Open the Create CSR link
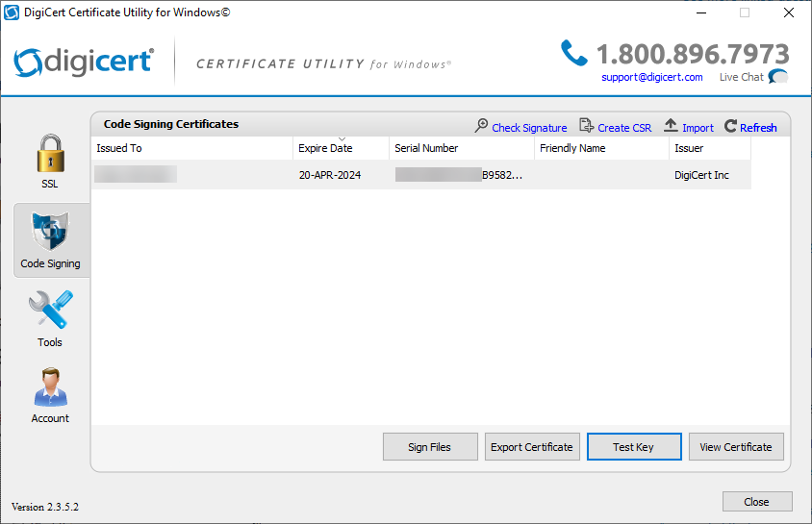The width and height of the screenshot is (812, 524). click(624, 128)
